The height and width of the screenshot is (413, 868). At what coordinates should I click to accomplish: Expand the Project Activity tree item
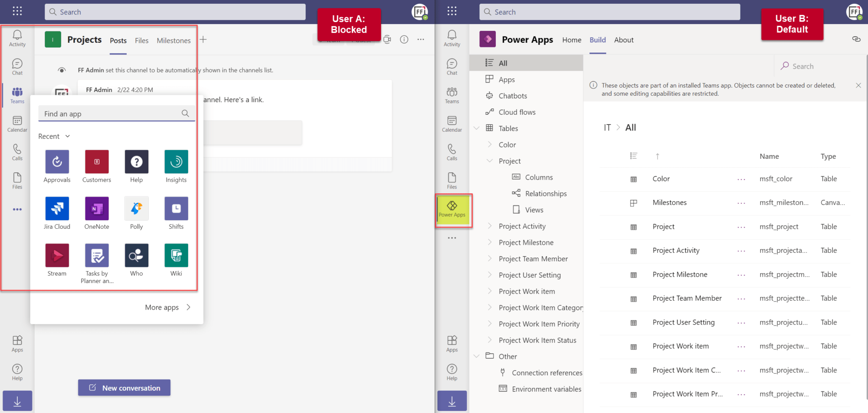pos(491,226)
